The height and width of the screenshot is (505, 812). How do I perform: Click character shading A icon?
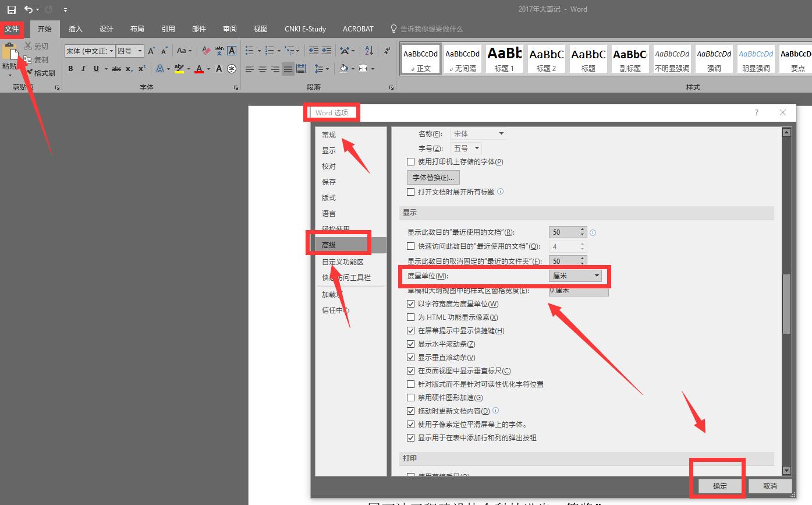click(219, 69)
